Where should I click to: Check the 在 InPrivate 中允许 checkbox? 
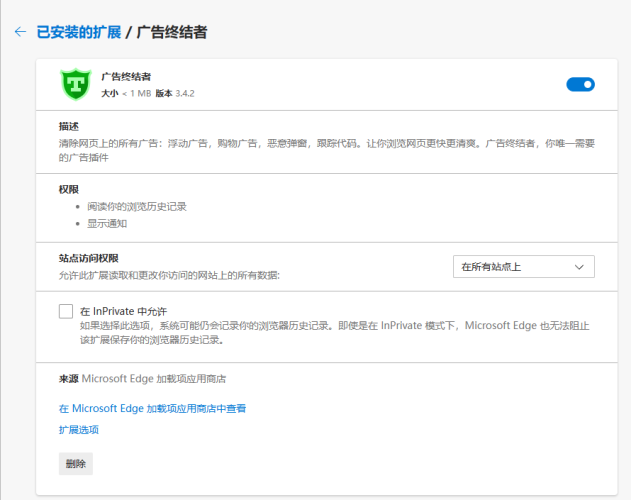66,311
